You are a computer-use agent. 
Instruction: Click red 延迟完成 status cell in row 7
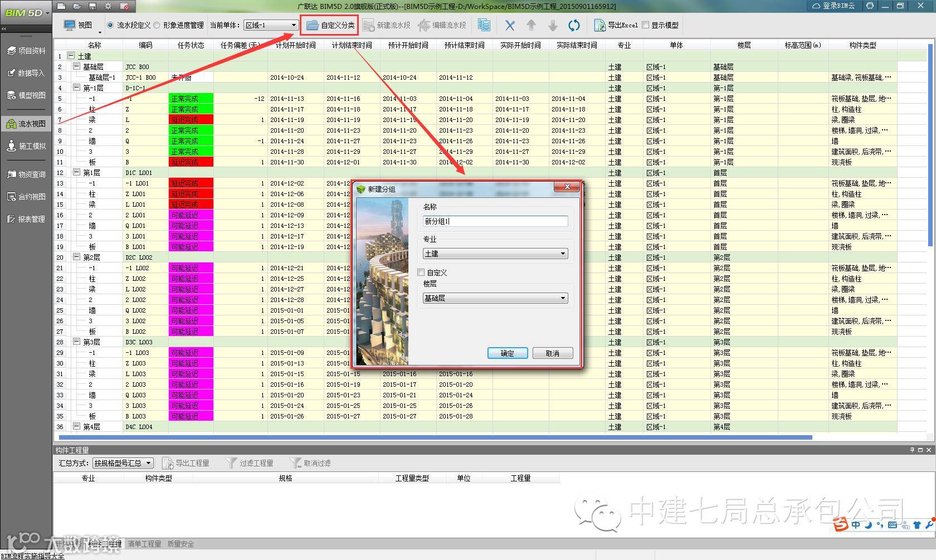click(x=191, y=120)
